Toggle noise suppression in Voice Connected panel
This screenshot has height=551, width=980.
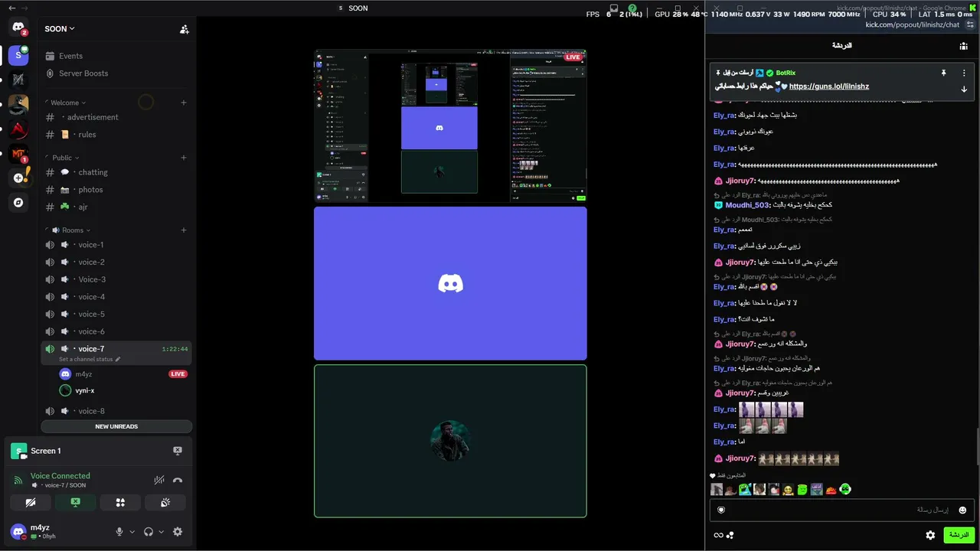159,481
